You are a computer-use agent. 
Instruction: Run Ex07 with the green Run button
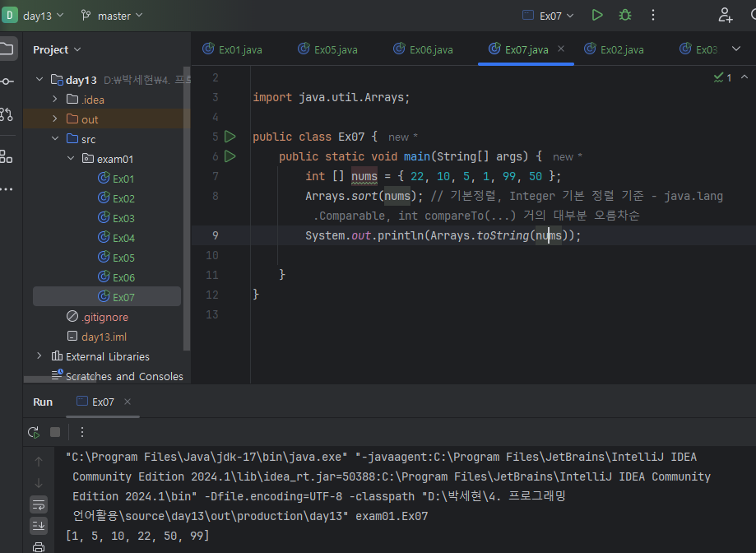coord(597,15)
